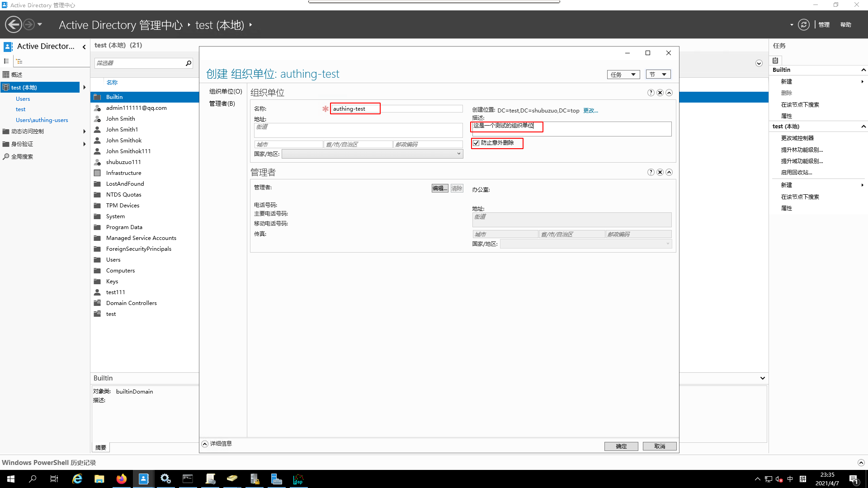Click the refresh icon in the title bar
The height and width of the screenshot is (488, 868).
(803, 24)
